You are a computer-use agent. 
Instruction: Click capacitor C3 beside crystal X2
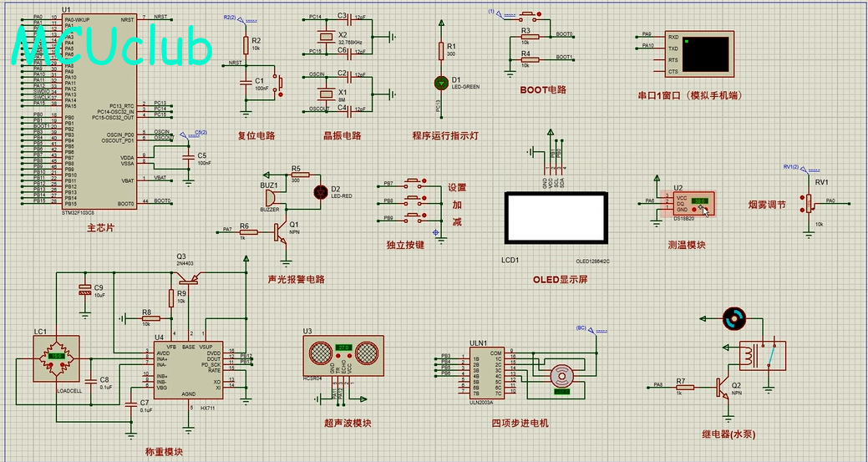pyautogui.click(x=350, y=20)
